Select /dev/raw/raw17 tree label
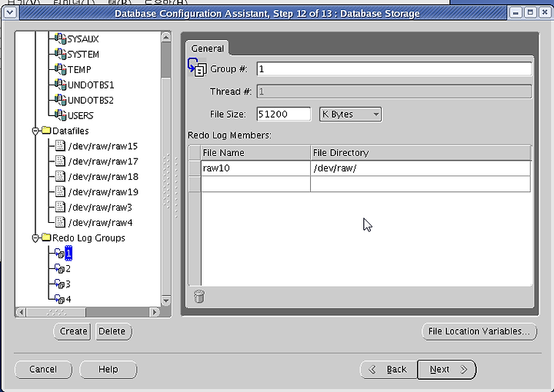This screenshot has width=554, height=392. (103, 161)
